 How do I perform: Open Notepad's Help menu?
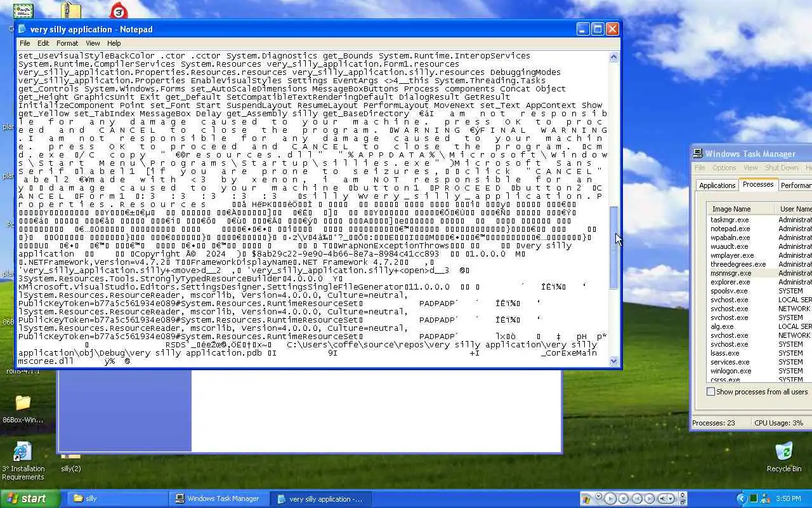tap(114, 43)
